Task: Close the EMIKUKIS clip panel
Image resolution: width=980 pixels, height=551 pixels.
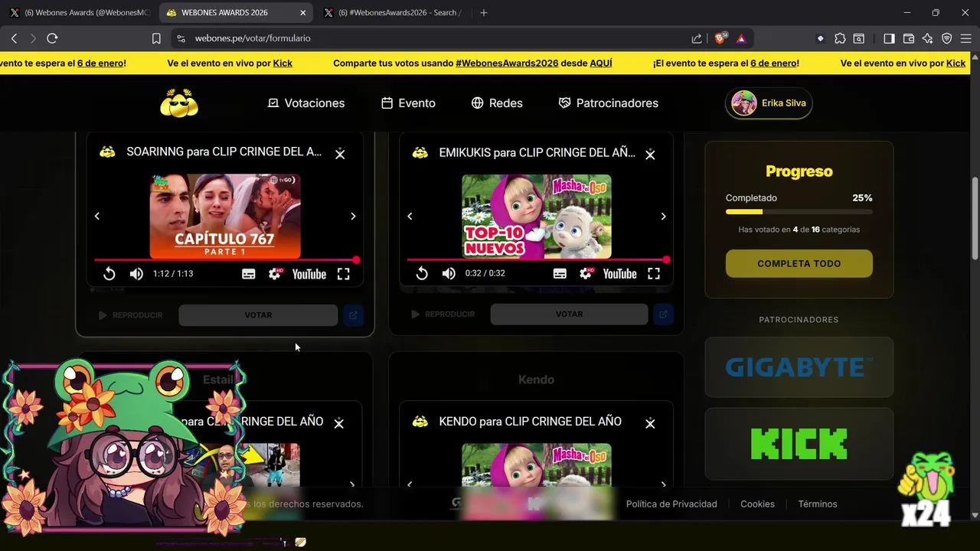Action: [x=650, y=155]
